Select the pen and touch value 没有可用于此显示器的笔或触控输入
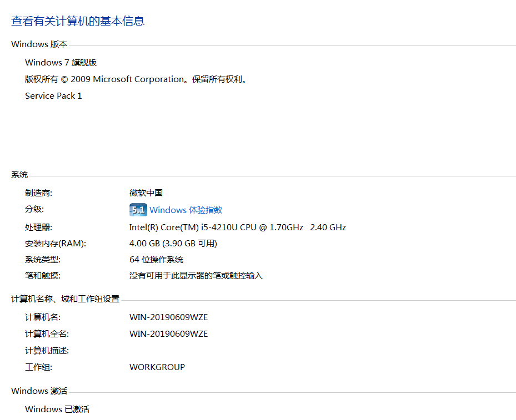The width and height of the screenshot is (516, 420). 196,275
